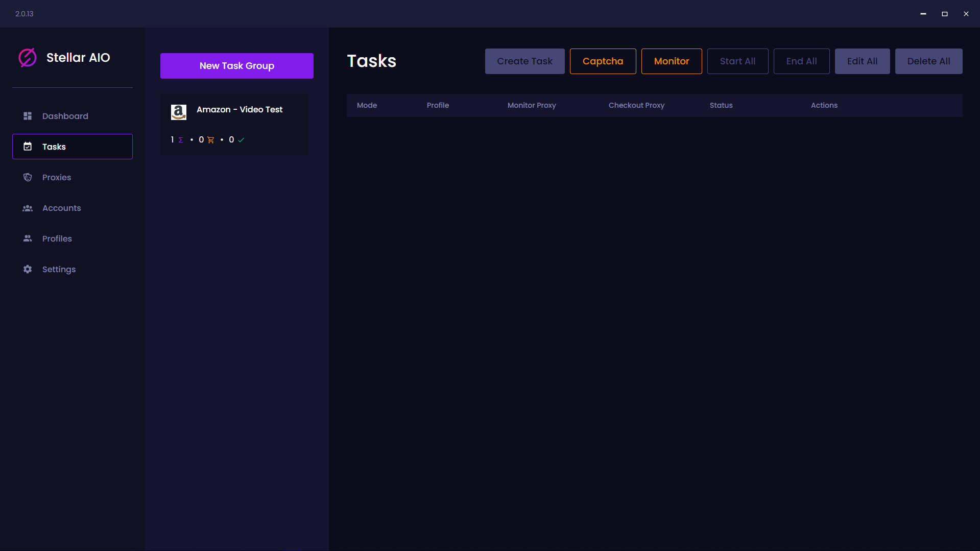Click Edit All button
The width and height of the screenshot is (980, 551).
(x=862, y=61)
